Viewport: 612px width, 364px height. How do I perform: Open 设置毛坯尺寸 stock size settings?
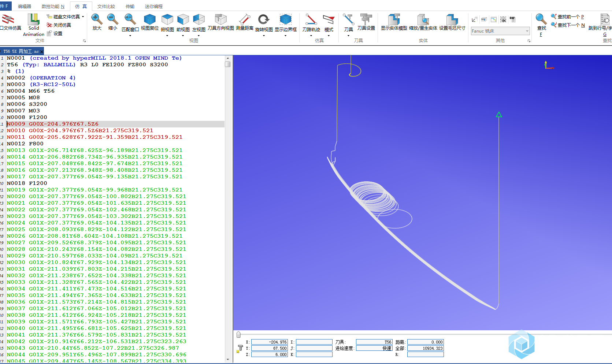[452, 19]
